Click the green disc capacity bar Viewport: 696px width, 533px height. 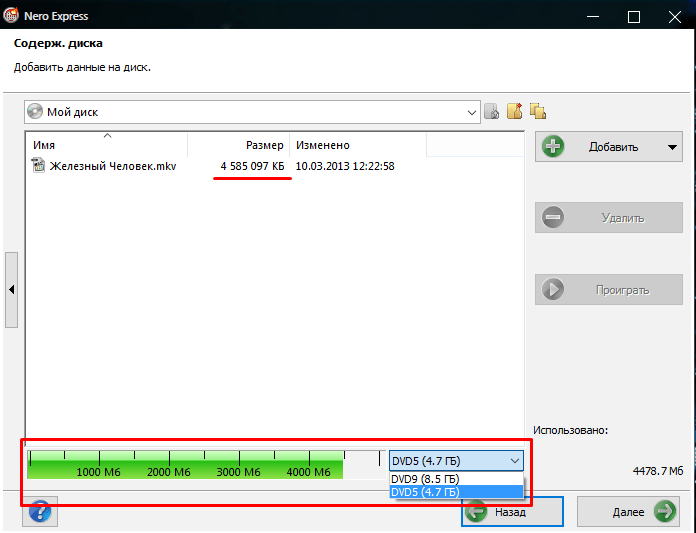point(185,465)
